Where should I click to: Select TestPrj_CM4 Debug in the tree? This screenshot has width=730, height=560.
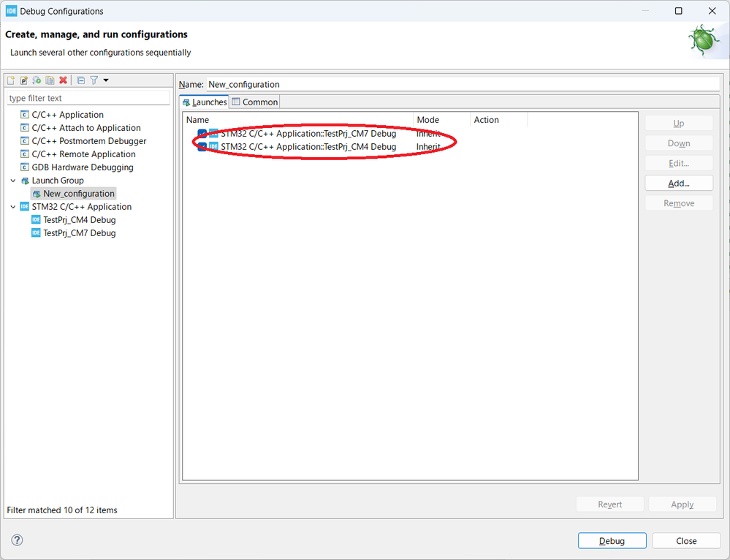80,219
